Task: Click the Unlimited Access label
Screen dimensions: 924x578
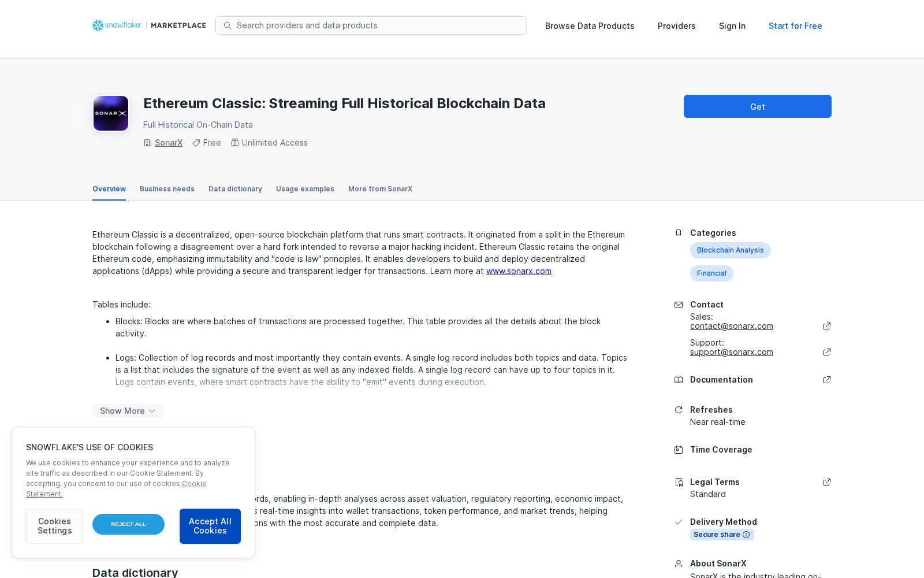Action: click(274, 143)
